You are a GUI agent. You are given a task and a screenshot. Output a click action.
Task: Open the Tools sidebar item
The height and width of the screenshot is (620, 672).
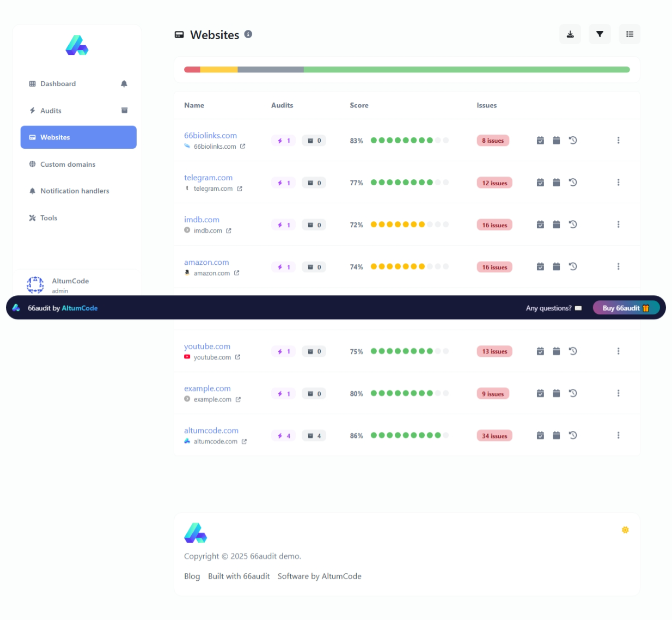pos(48,218)
